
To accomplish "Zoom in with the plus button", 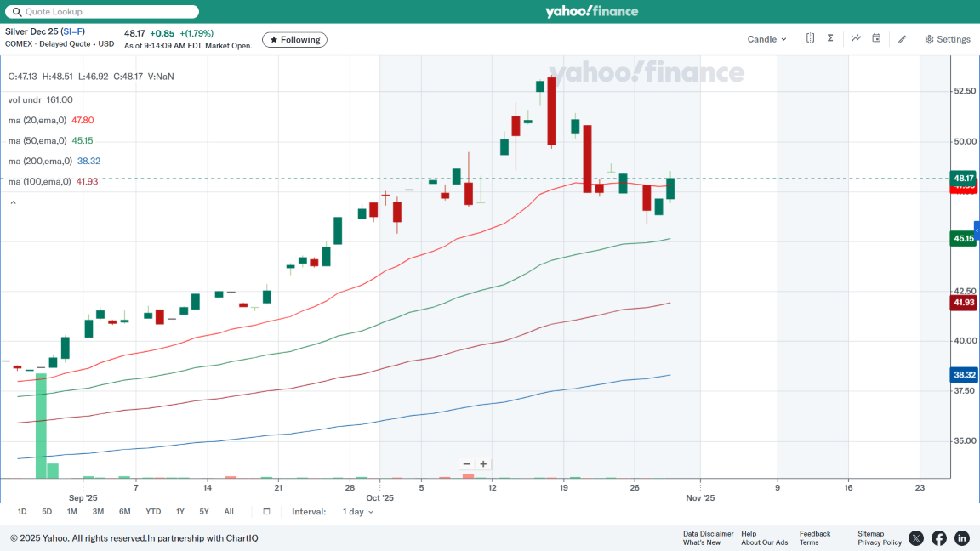I will pos(483,464).
